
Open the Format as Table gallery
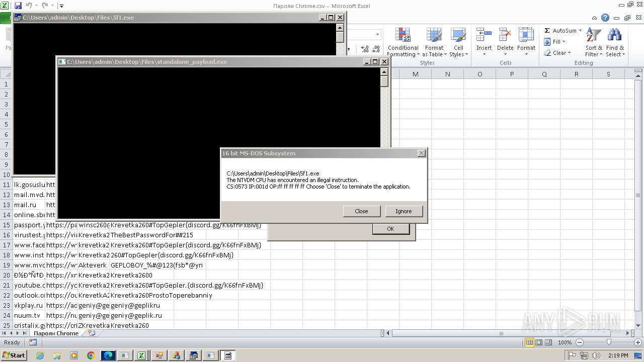[x=434, y=42]
